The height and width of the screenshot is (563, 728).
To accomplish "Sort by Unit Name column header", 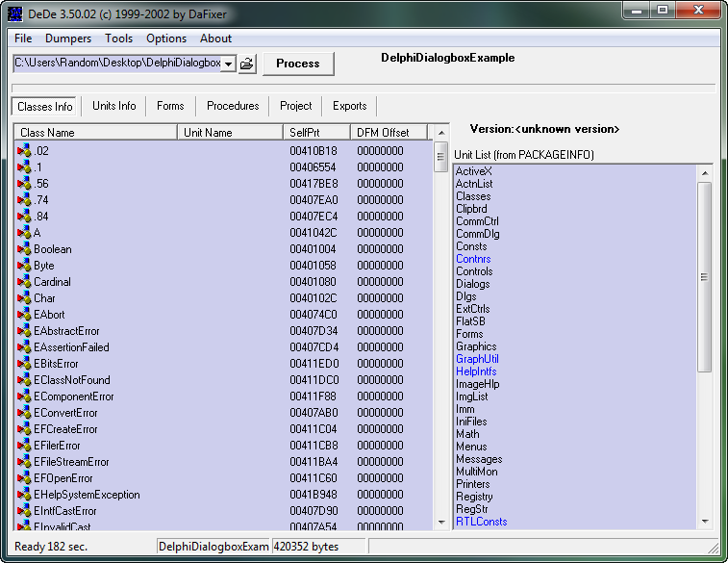I will [230, 133].
